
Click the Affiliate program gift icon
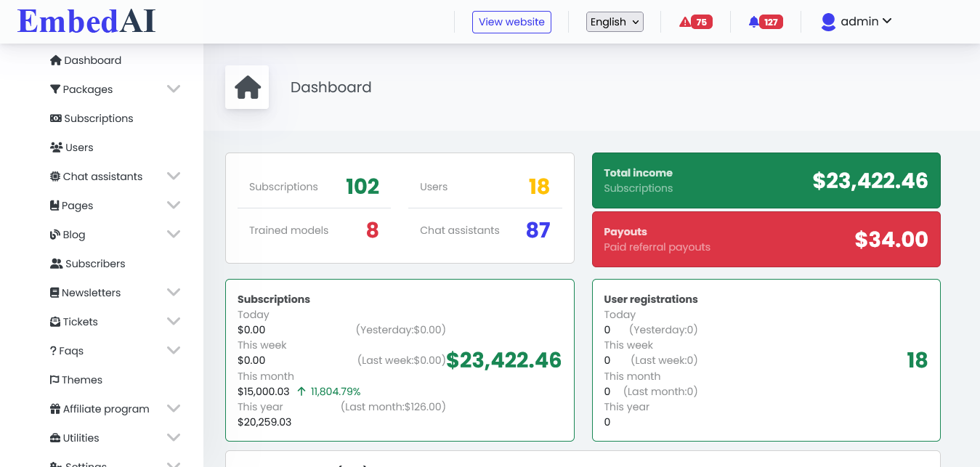click(x=55, y=409)
